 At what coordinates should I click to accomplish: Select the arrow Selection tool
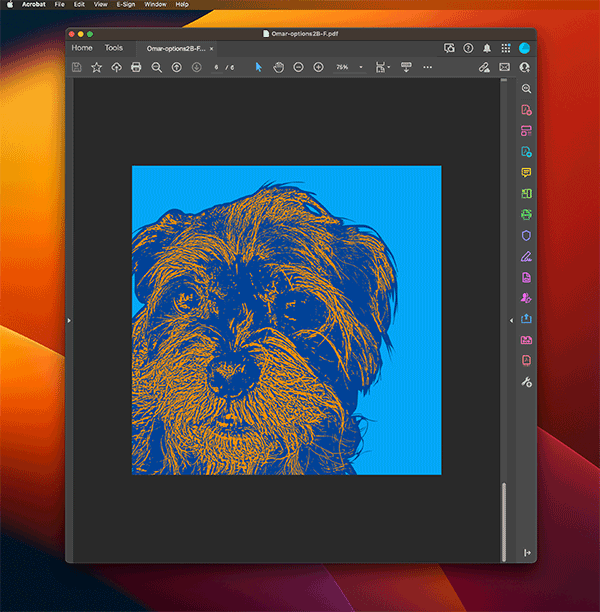[258, 67]
